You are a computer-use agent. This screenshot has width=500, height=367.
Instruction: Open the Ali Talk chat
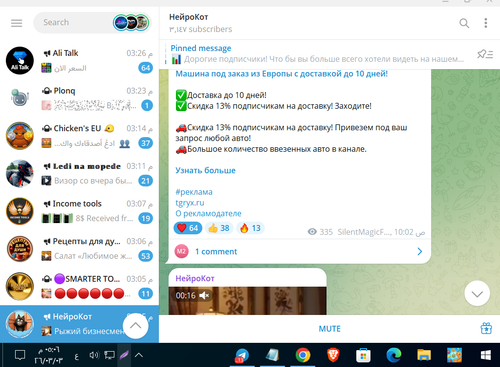[x=79, y=60]
